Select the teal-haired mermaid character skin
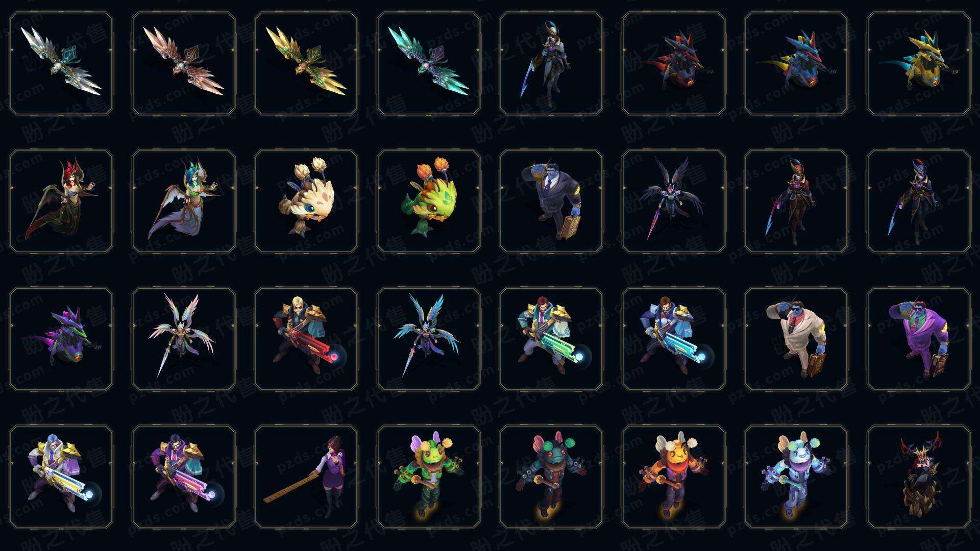Image resolution: width=980 pixels, height=551 pixels. pos(184,201)
